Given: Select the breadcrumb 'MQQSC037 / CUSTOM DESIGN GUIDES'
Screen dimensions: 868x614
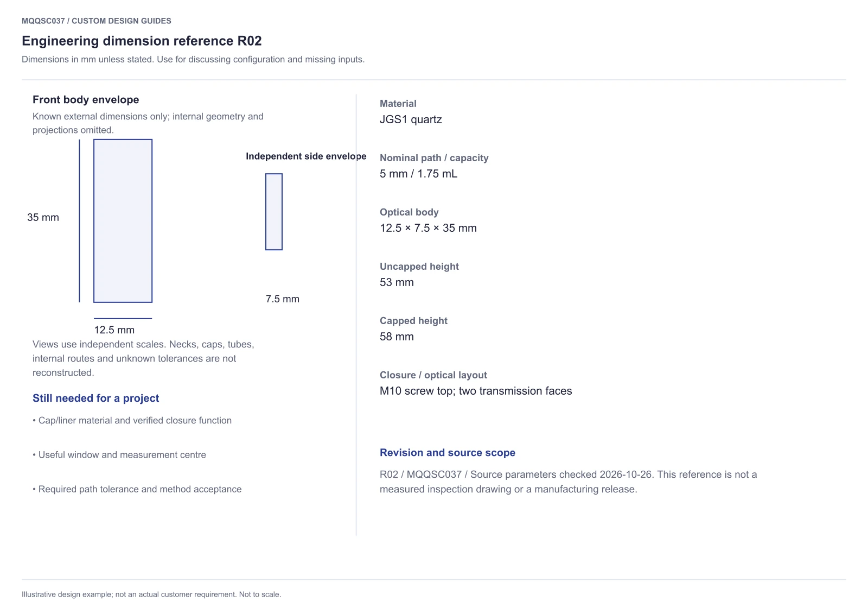Looking at the screenshot, I should click(97, 21).
